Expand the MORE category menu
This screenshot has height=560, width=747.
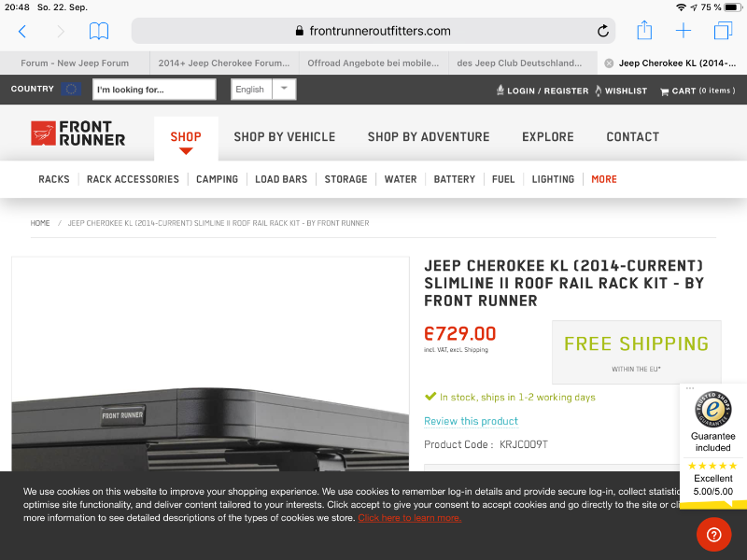603,179
